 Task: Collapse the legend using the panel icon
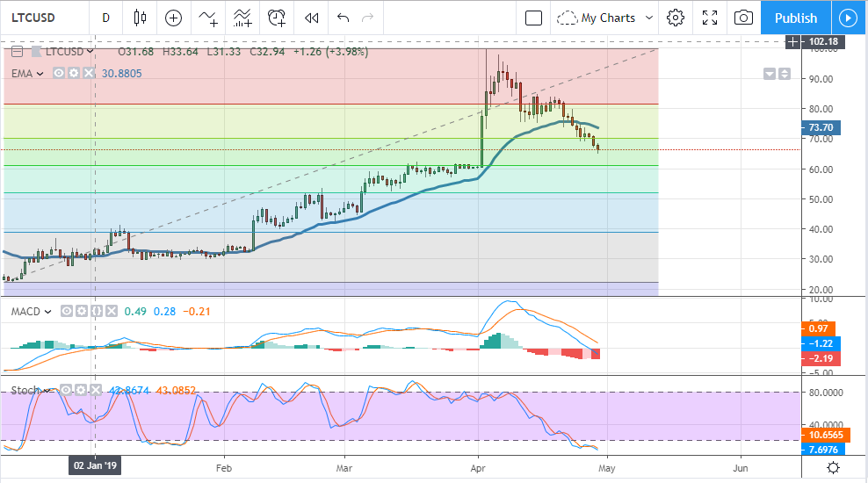point(18,52)
